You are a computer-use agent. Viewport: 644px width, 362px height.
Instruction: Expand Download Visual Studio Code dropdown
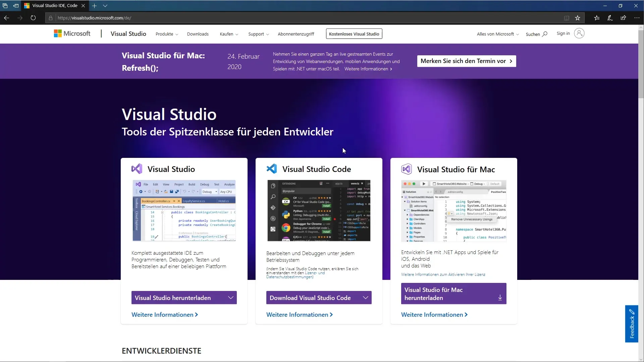point(319,298)
